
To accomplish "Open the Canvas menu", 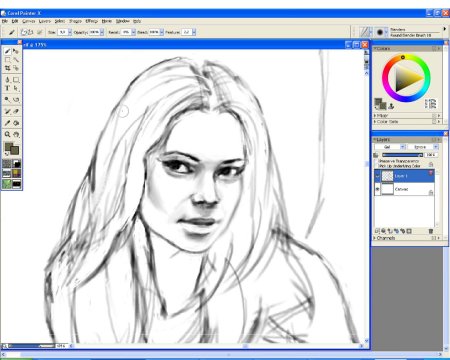I will (x=28, y=21).
